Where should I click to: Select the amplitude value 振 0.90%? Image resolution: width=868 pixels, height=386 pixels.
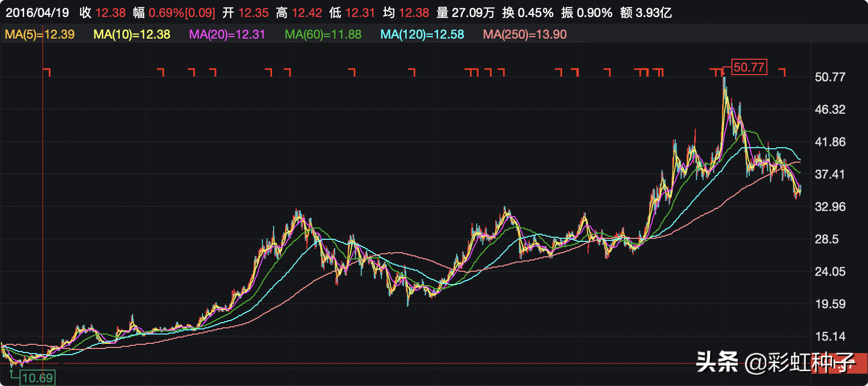point(587,13)
